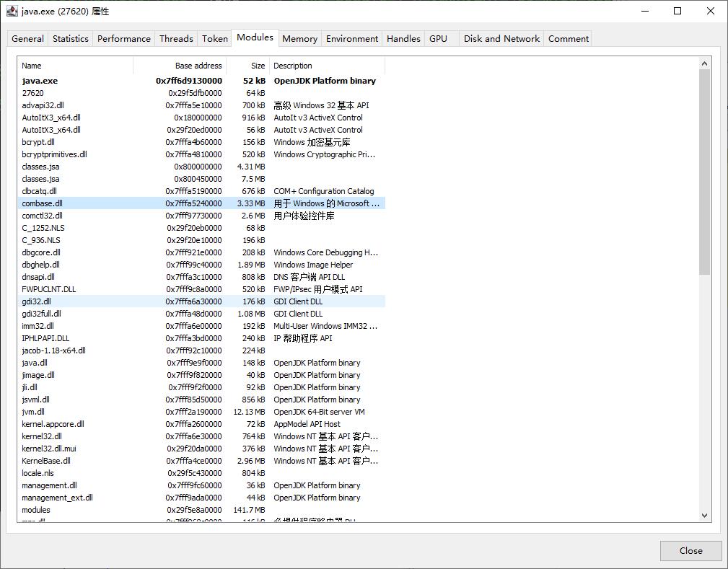The height and width of the screenshot is (569, 728).
Task: Select jimage.dll module
Action: tap(201, 375)
